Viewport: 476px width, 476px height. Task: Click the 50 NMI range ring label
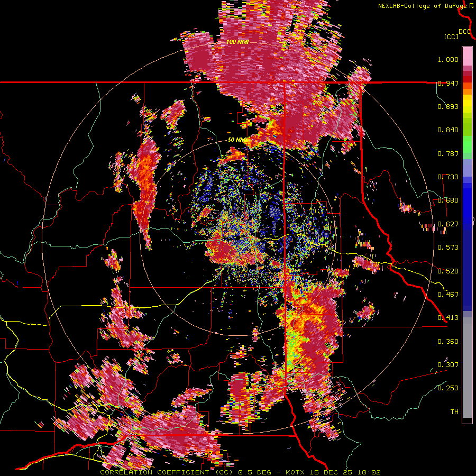coord(237,140)
